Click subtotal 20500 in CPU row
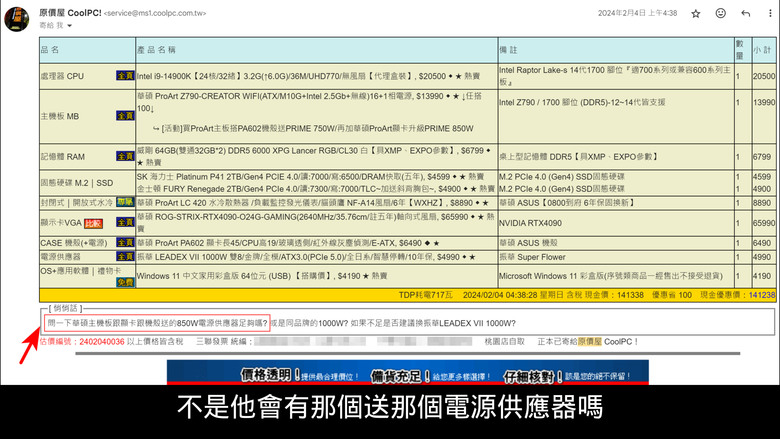780x439 pixels. pyautogui.click(x=764, y=76)
